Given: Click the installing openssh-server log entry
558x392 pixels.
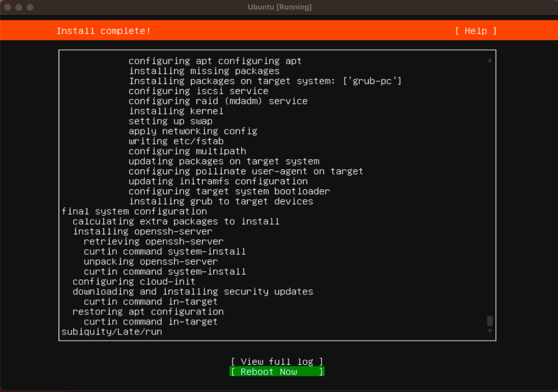Looking at the screenshot, I should pyautogui.click(x=142, y=231).
